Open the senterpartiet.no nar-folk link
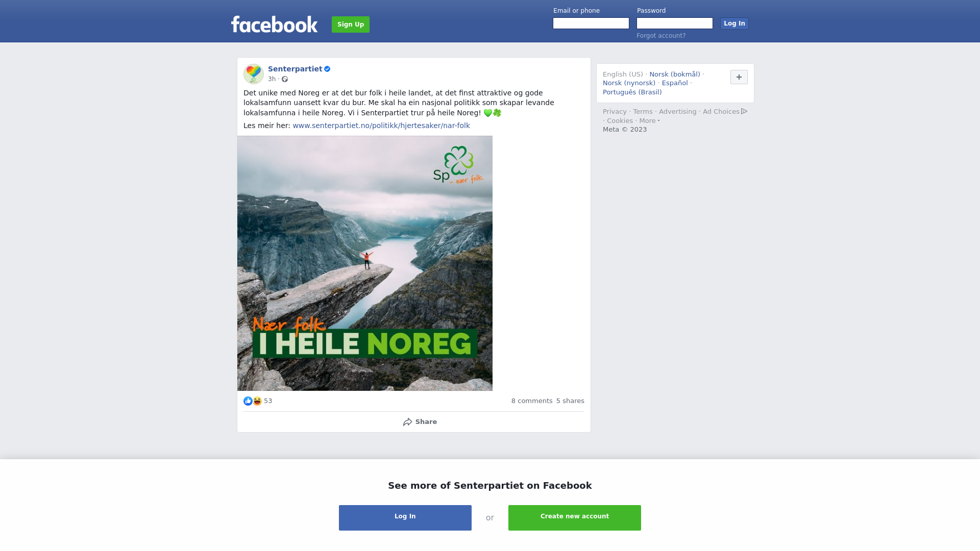The image size is (980, 551). pos(381,126)
